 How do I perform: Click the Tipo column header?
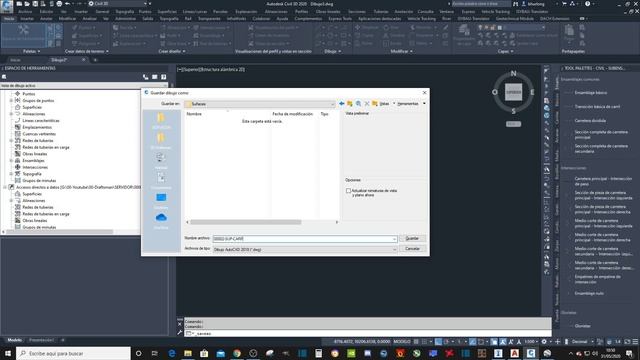[x=325, y=114]
